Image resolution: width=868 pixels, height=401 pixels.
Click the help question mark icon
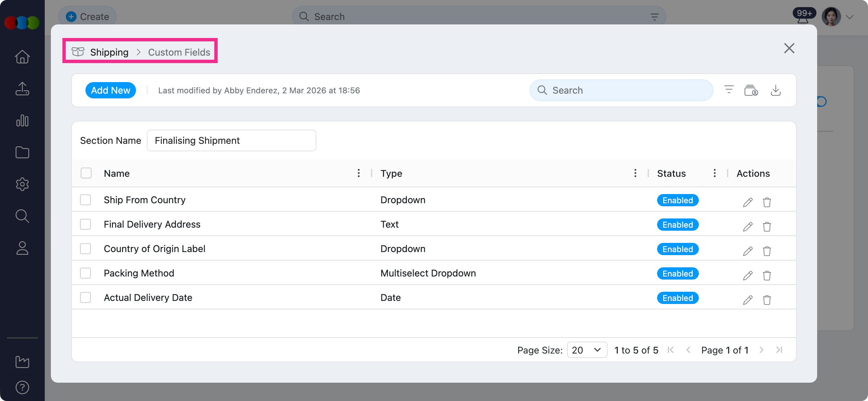[22, 387]
